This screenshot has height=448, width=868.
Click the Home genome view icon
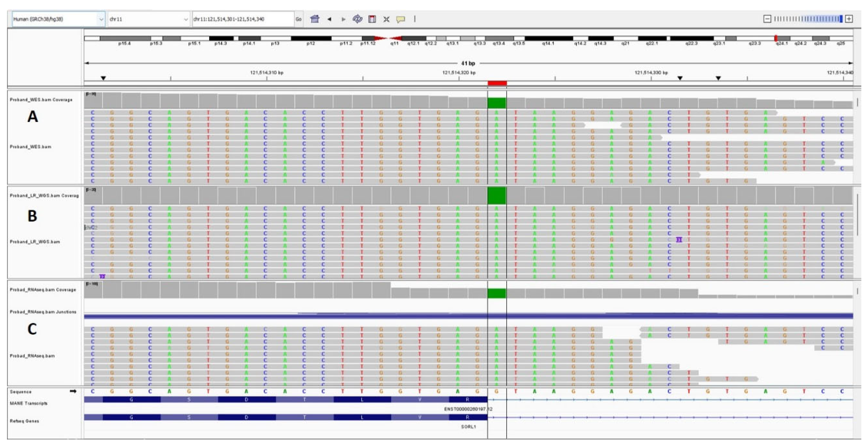[315, 19]
